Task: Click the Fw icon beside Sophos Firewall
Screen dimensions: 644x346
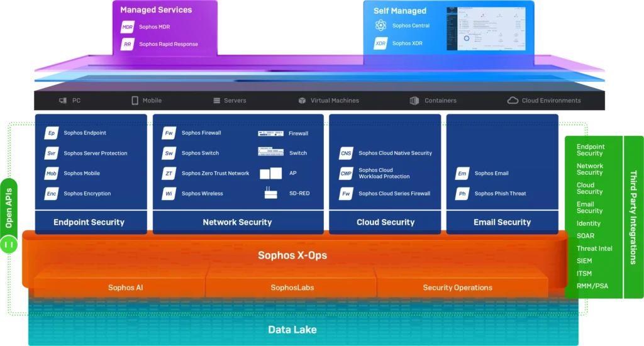Action: (x=169, y=133)
